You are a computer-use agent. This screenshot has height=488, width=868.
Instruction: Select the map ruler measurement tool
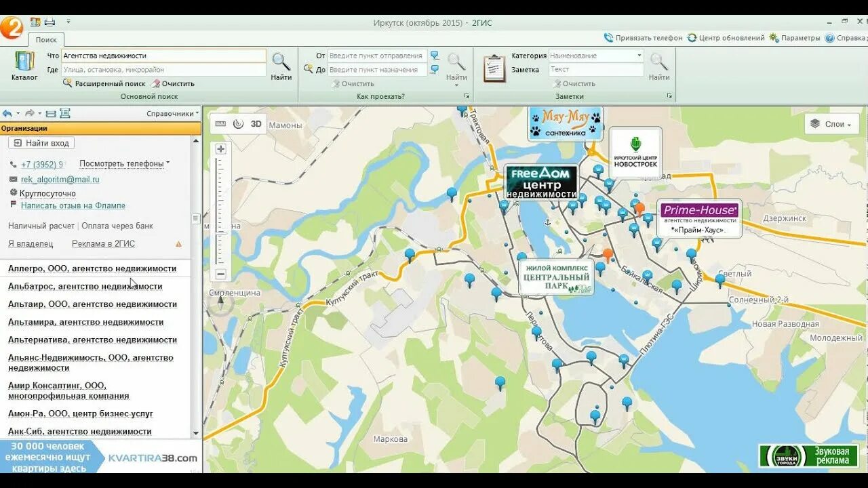click(x=220, y=124)
